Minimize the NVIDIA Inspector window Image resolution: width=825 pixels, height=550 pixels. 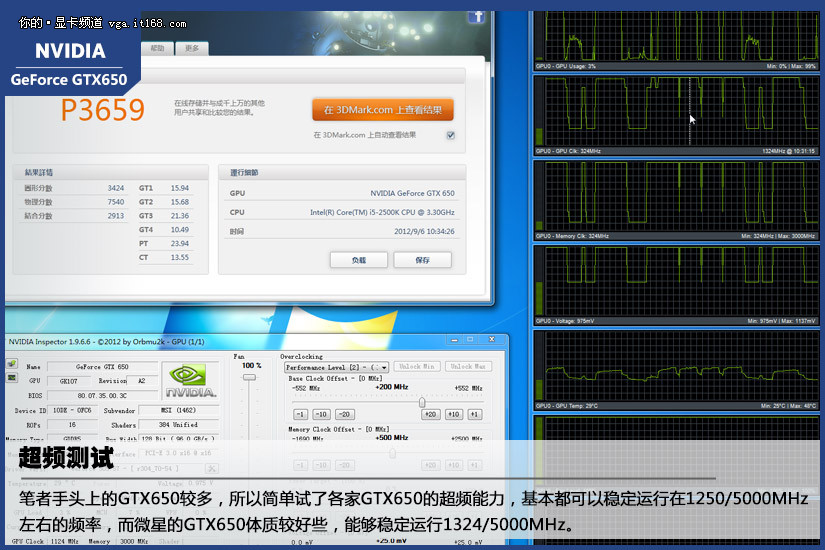(455, 340)
